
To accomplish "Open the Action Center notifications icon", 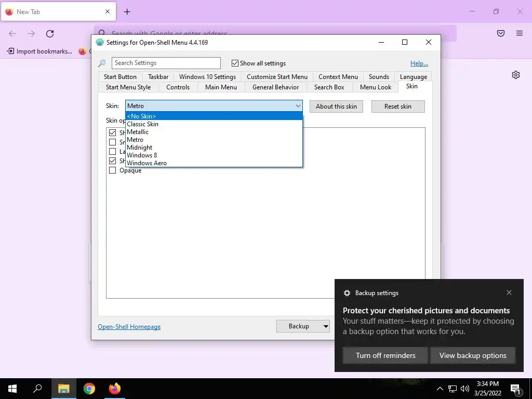I will click(x=515, y=389).
